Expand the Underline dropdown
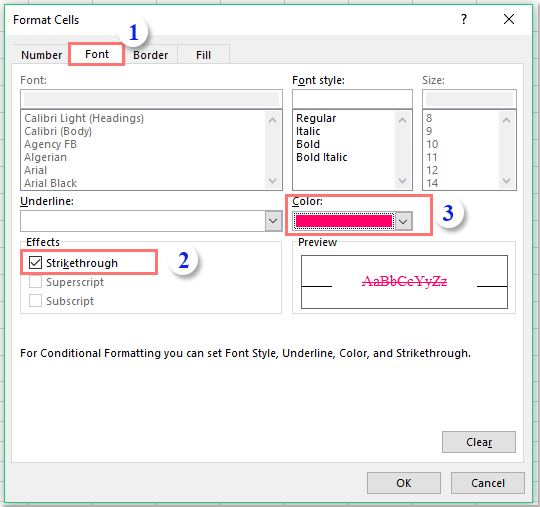The width and height of the screenshot is (540, 507). click(x=273, y=221)
